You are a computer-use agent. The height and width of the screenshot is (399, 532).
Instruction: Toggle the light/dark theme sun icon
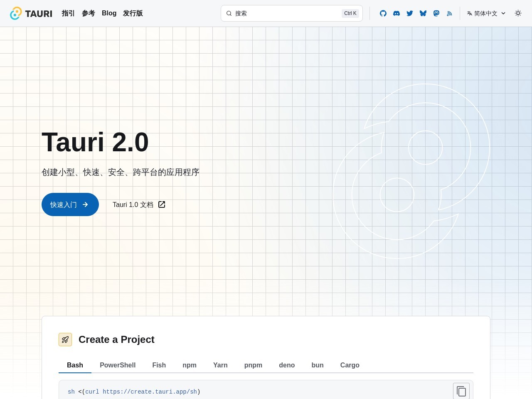click(x=518, y=13)
